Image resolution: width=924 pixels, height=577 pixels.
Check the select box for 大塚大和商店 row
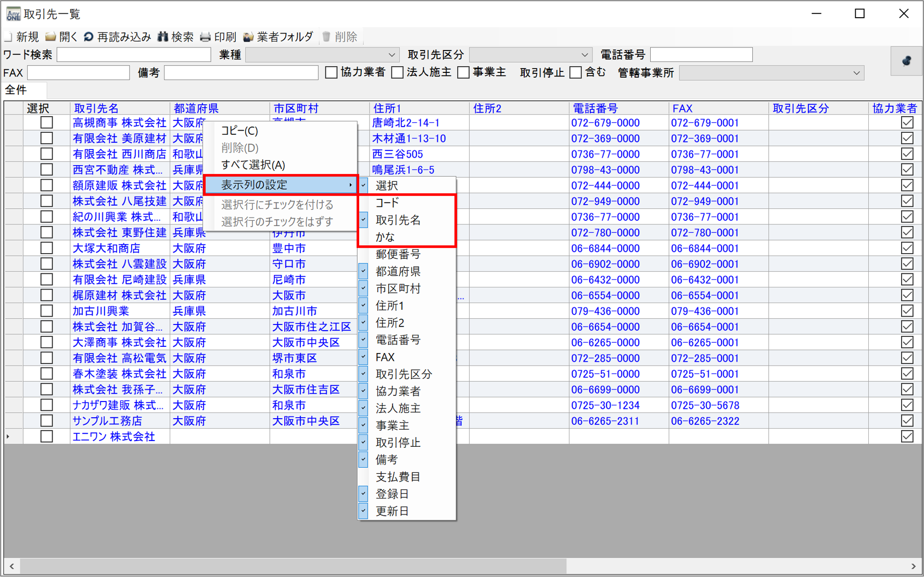point(47,248)
